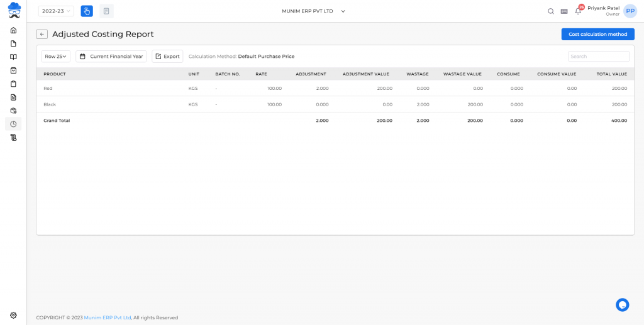
Task: Click the Export button
Action: click(x=167, y=56)
